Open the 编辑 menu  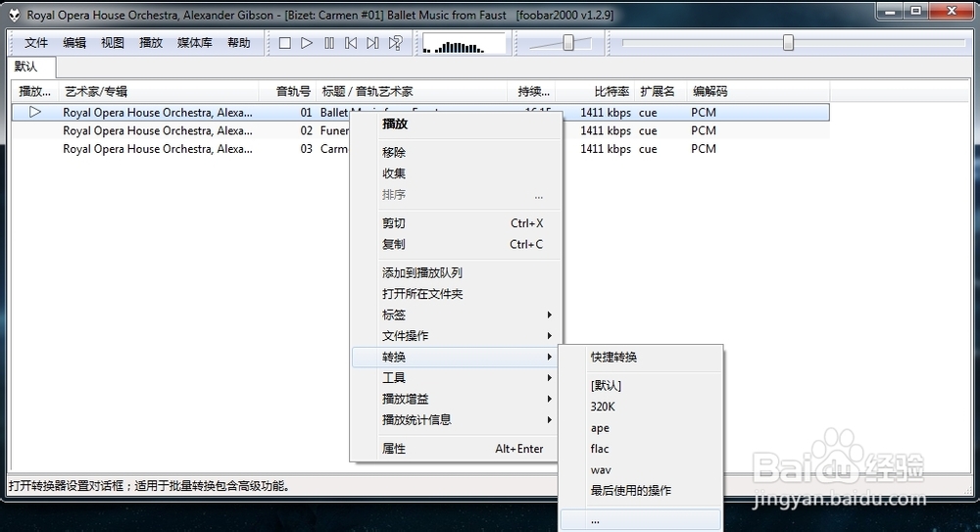pos(74,42)
